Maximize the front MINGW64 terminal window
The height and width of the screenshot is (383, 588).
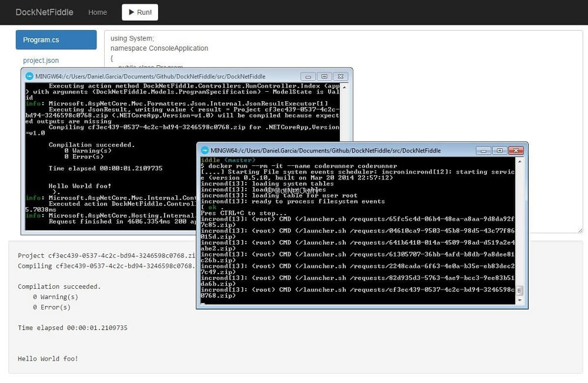(499, 151)
